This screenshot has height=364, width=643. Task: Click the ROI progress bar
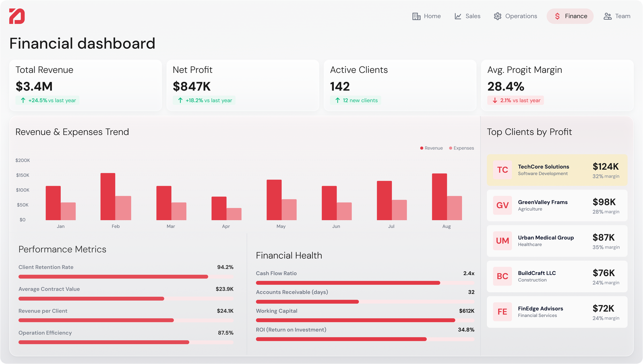tap(365, 339)
